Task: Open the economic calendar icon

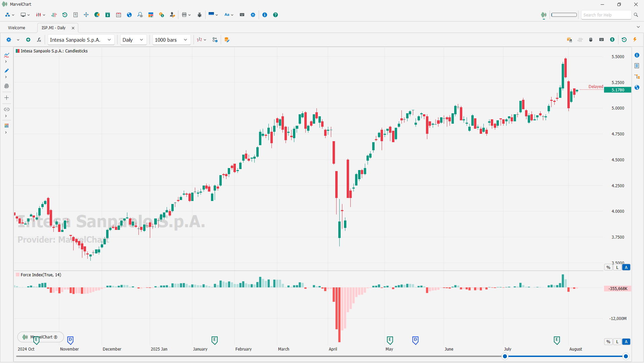Action: 119,15
